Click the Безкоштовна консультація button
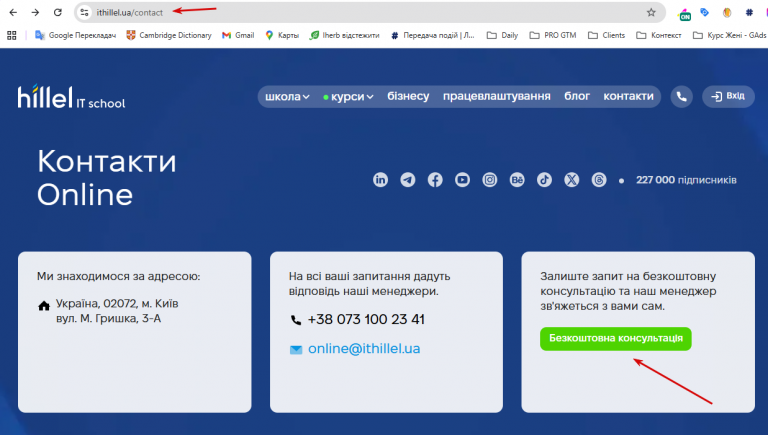 616,338
